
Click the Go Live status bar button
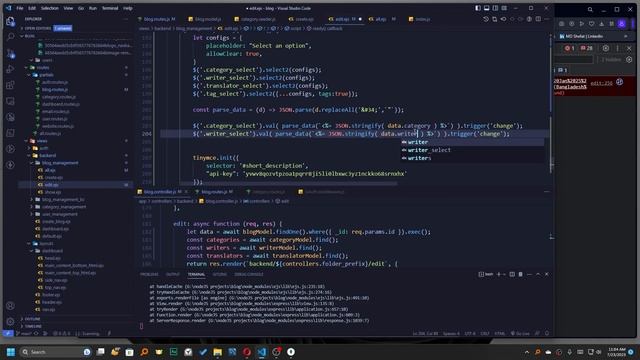[x=520, y=333]
